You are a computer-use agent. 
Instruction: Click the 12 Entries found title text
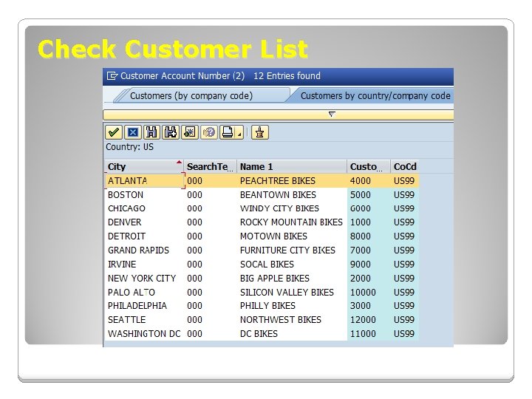pos(287,75)
